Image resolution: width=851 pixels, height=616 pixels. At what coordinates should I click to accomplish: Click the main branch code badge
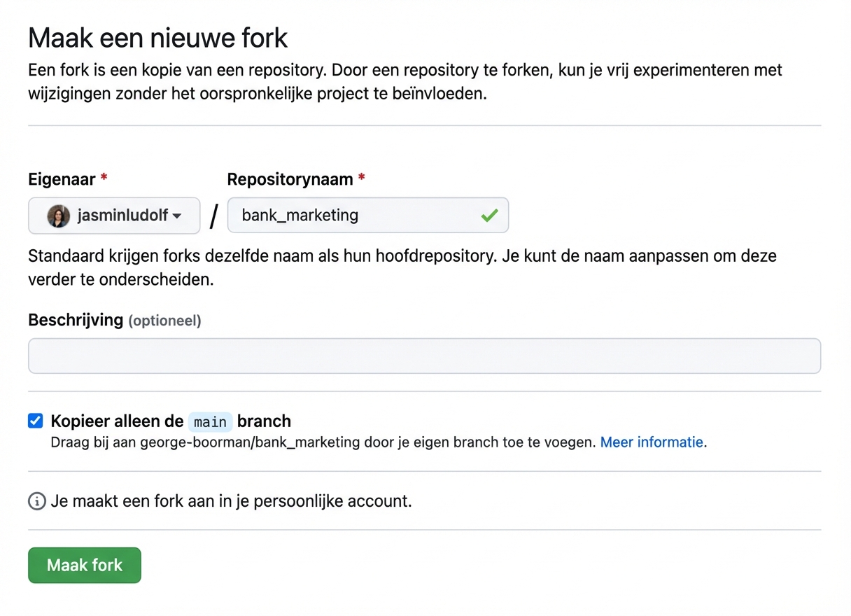pos(210,421)
